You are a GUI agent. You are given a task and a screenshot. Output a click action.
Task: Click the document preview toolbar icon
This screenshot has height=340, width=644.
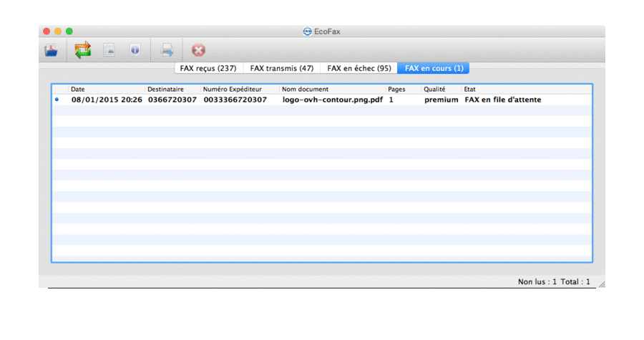(x=109, y=50)
